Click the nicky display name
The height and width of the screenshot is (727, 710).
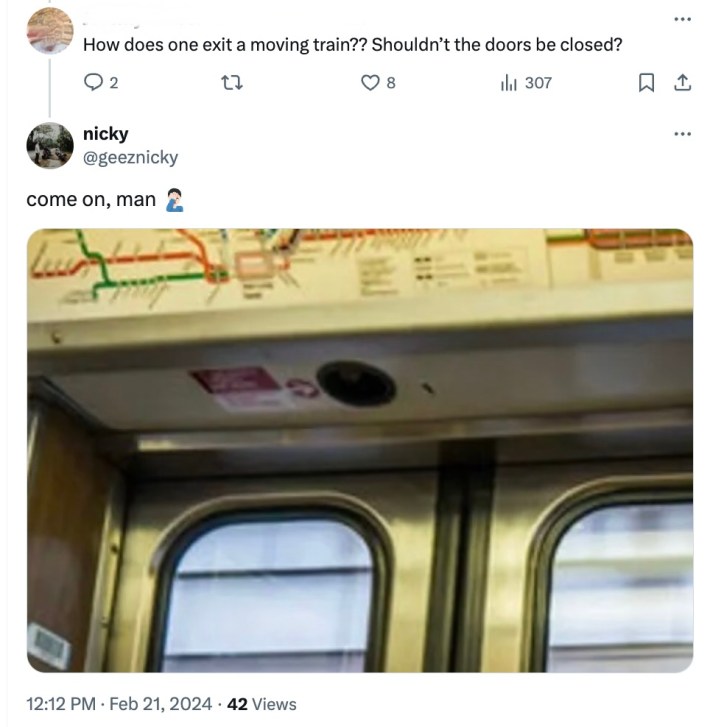(x=105, y=134)
